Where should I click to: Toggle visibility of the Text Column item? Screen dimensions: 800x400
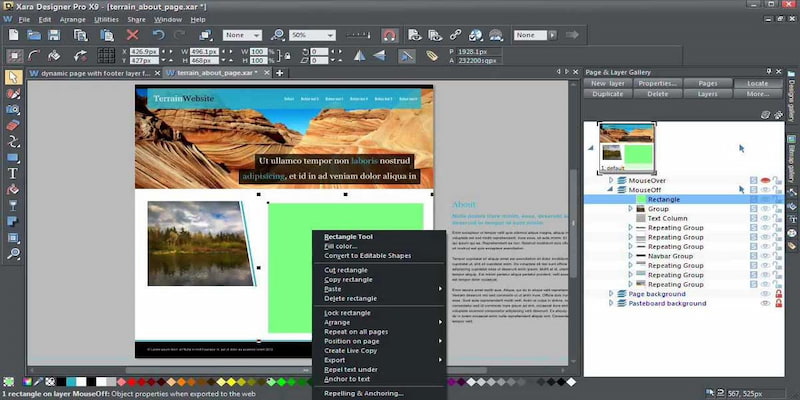click(766, 218)
